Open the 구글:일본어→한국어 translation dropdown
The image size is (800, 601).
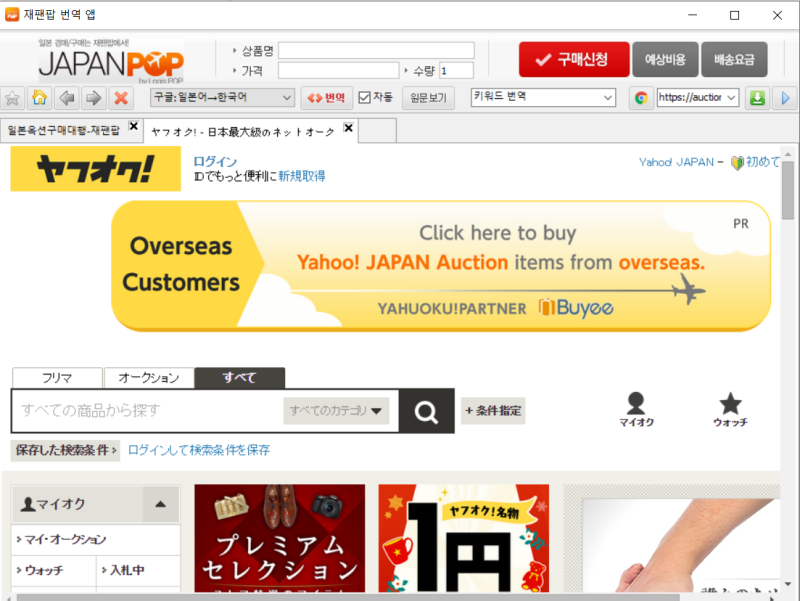pos(222,97)
